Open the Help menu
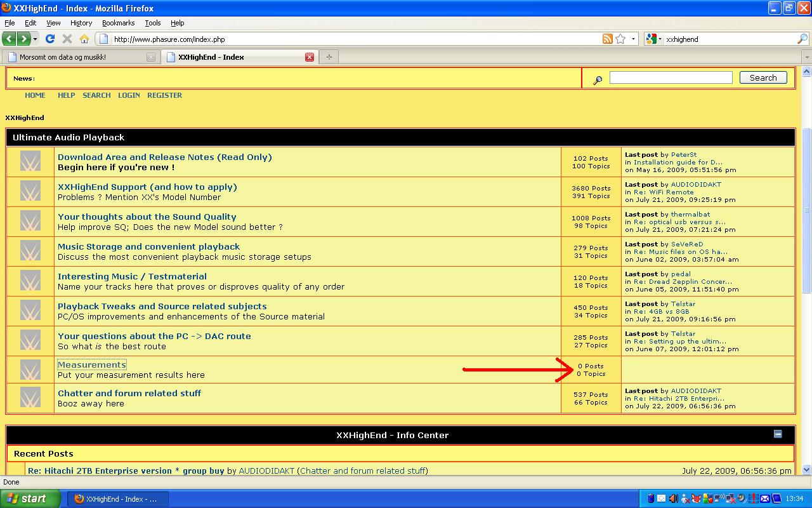Viewport: 812px width, 508px height. point(178,23)
